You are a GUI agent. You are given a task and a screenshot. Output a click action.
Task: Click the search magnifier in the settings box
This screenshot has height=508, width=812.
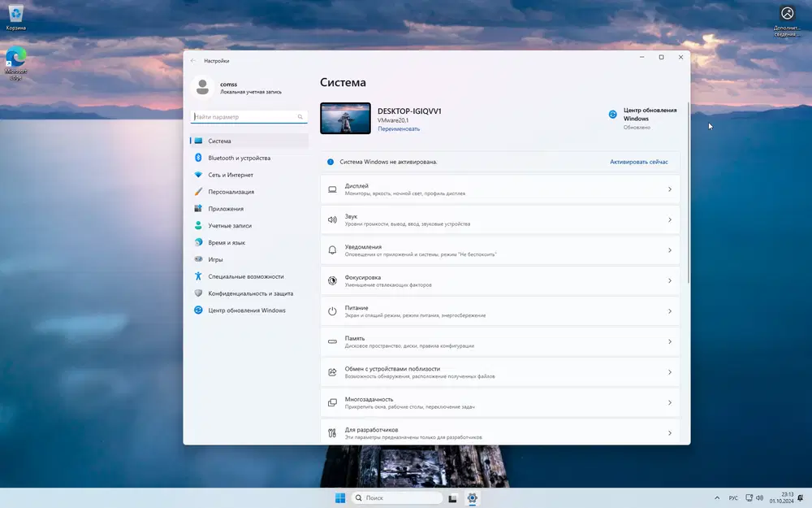[300, 117]
